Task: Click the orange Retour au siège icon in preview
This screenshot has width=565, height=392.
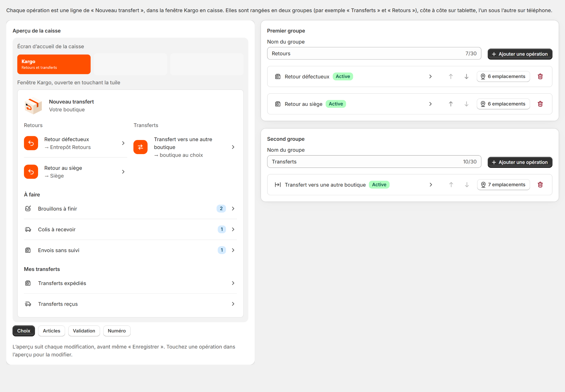Action: [31, 172]
